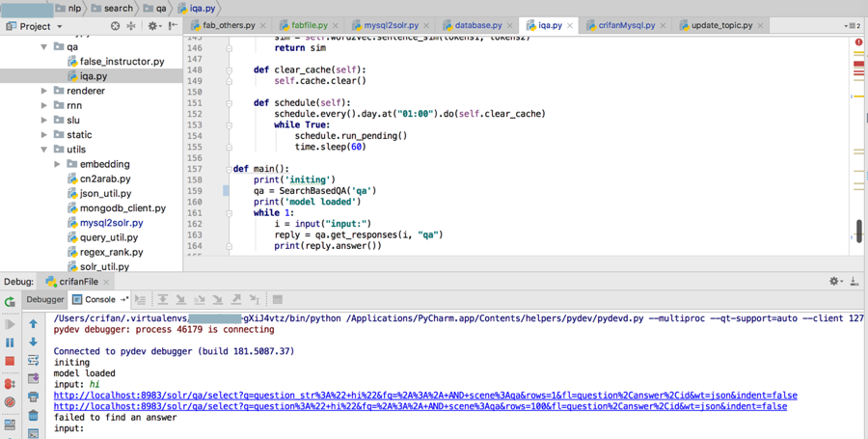Viewport: 868px width, 439px height.
Task: Stop the debug process
Action: (10, 362)
